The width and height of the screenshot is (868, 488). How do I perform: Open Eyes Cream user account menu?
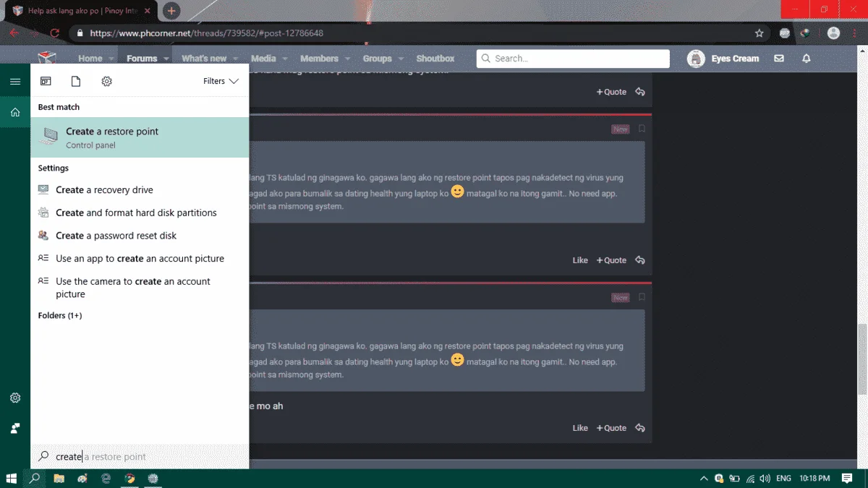coord(723,59)
